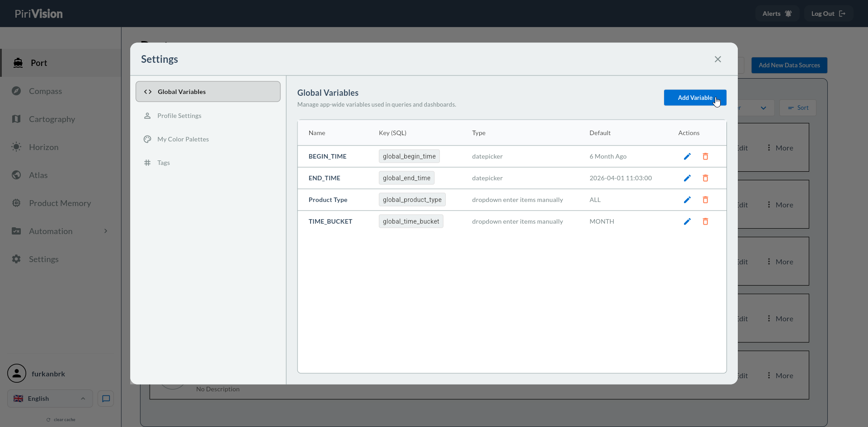Click the Type column header
Screen dimensions: 868x427
pos(479,133)
